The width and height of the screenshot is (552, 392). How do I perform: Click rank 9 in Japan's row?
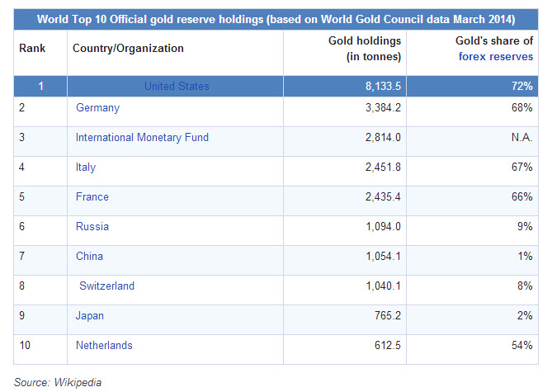click(x=21, y=315)
